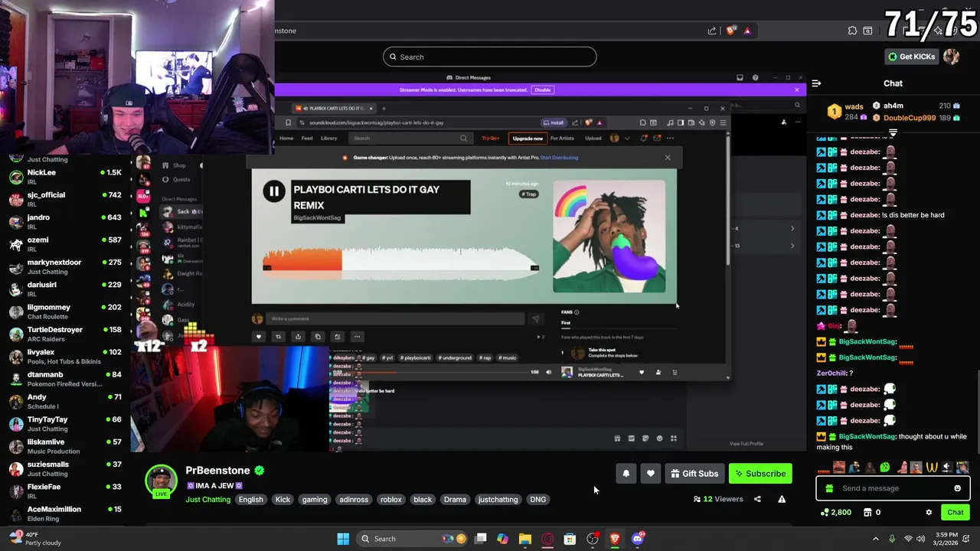Screen dimensions: 980x551
Task: Open SoundCloud Feed tab
Action: pos(307,139)
